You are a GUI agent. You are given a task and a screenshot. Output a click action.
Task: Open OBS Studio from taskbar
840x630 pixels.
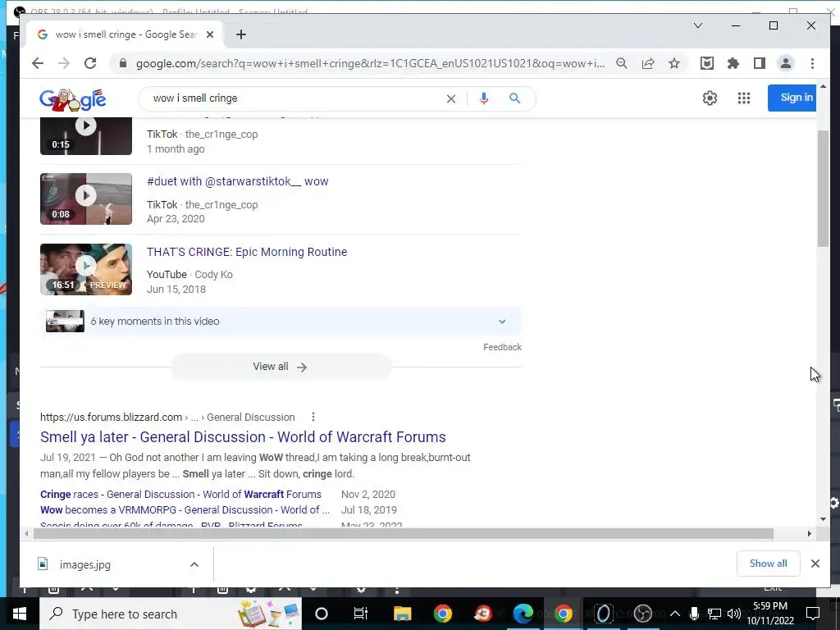[642, 614]
